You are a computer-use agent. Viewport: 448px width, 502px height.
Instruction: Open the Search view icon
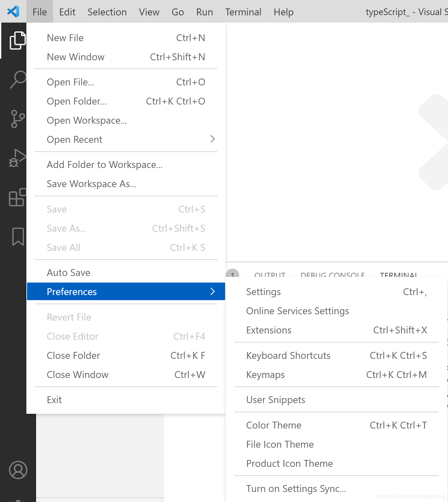coord(18,79)
